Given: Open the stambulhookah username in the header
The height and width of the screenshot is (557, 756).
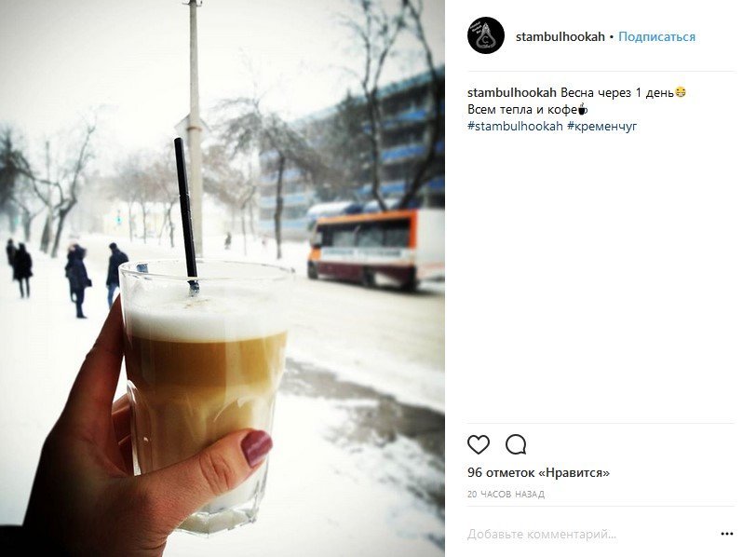Looking at the screenshot, I should click(560, 36).
